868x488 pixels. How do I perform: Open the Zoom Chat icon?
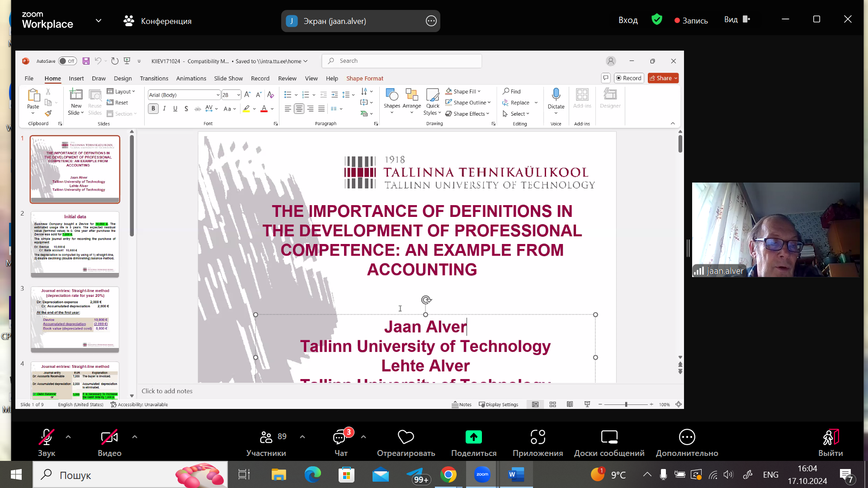click(340, 437)
